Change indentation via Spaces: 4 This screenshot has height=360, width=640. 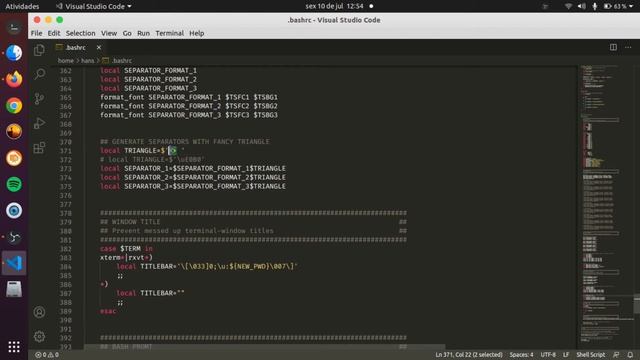(521, 355)
